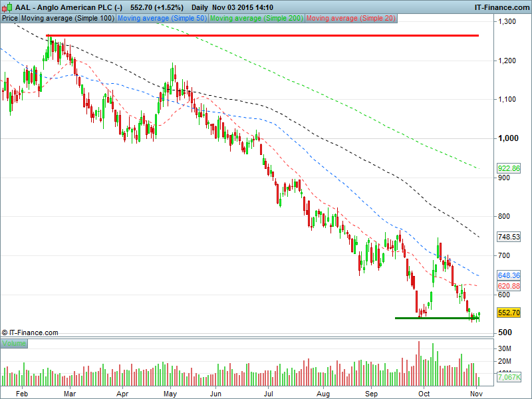Select the Price indicator tab

[10, 19]
